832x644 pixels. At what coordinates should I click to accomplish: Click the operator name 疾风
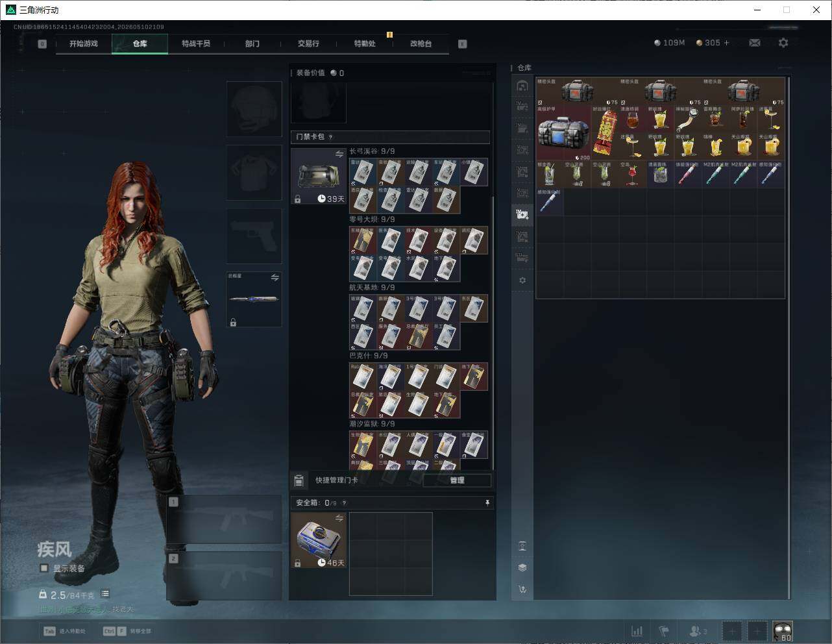pyautogui.click(x=55, y=549)
